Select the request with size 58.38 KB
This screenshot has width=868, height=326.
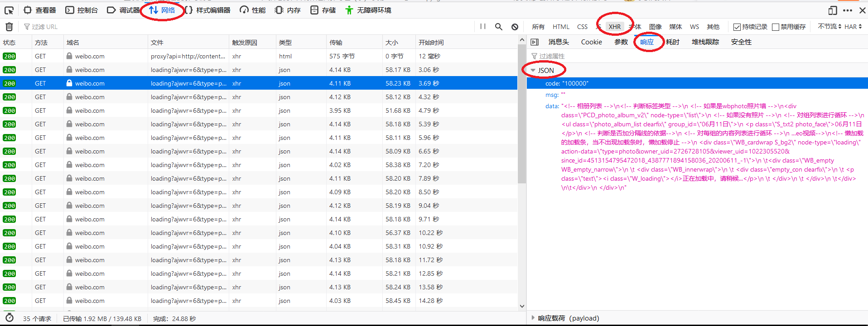click(258, 165)
